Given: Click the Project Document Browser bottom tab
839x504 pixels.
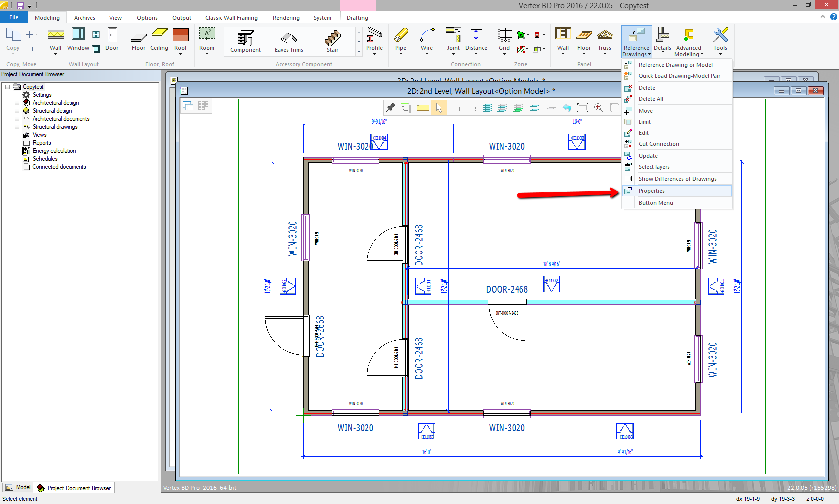Looking at the screenshot, I should pos(74,488).
